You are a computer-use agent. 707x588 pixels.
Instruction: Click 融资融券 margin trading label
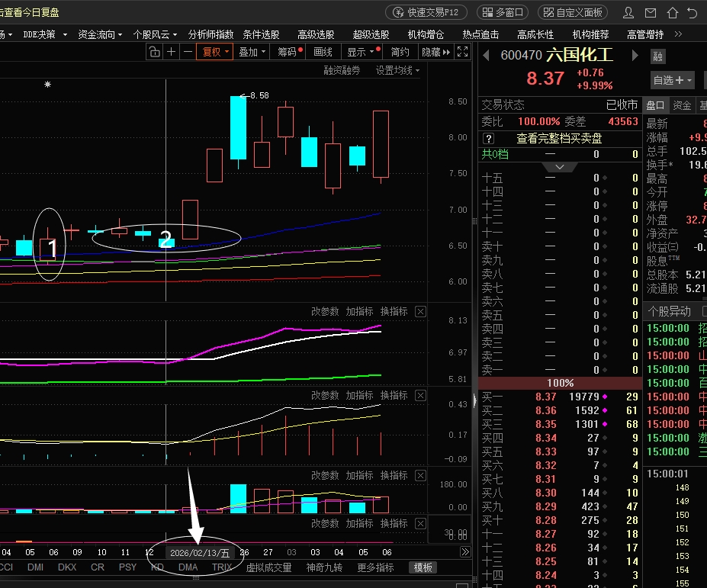tap(342, 70)
